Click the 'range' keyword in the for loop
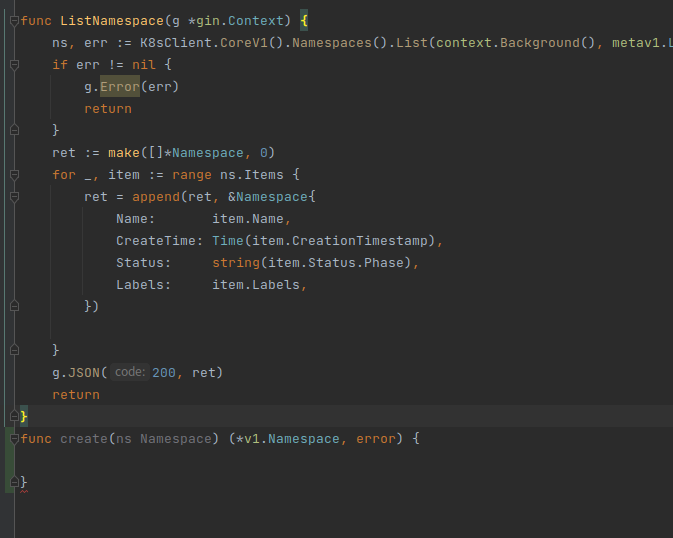673x538 pixels. coord(192,175)
